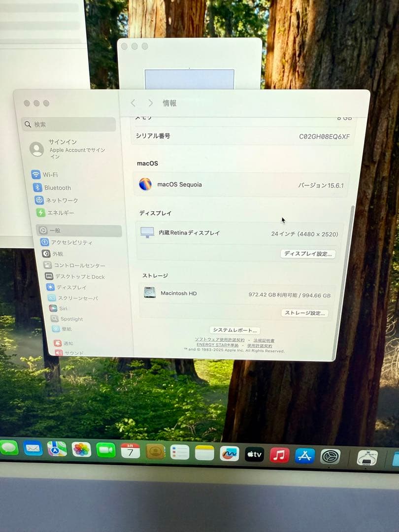Open Mail from the Dock
Screen dimensions: 399x532
tap(33, 448)
